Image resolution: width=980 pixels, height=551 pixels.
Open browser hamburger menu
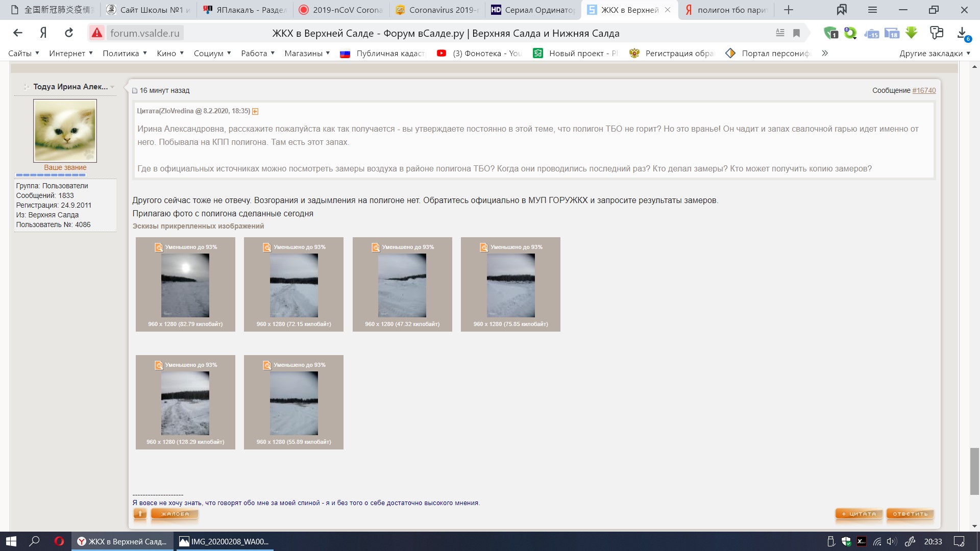[872, 10]
